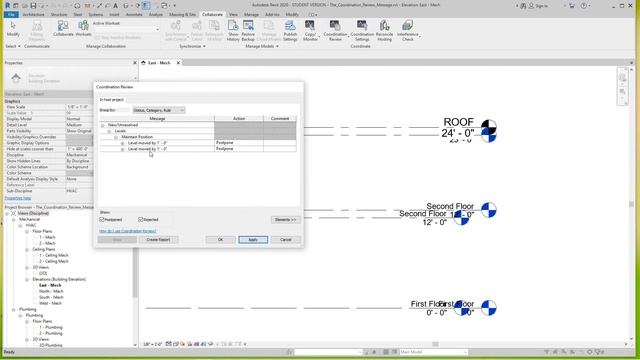Click the Create Report button
Screen dimensions: 640x360
(x=158, y=240)
